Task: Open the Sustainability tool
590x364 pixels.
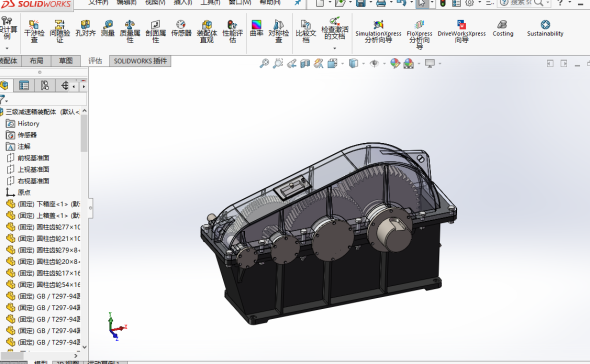Action: [x=545, y=28]
